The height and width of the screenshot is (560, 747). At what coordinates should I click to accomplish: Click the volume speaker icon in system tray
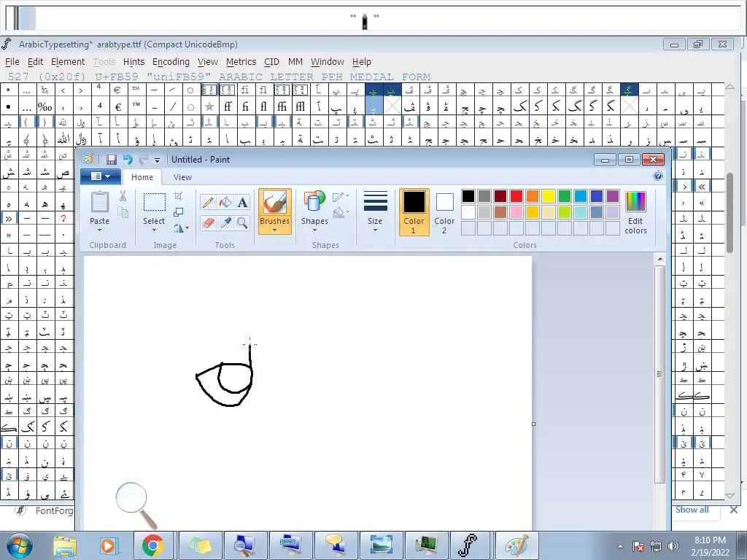[x=673, y=545]
